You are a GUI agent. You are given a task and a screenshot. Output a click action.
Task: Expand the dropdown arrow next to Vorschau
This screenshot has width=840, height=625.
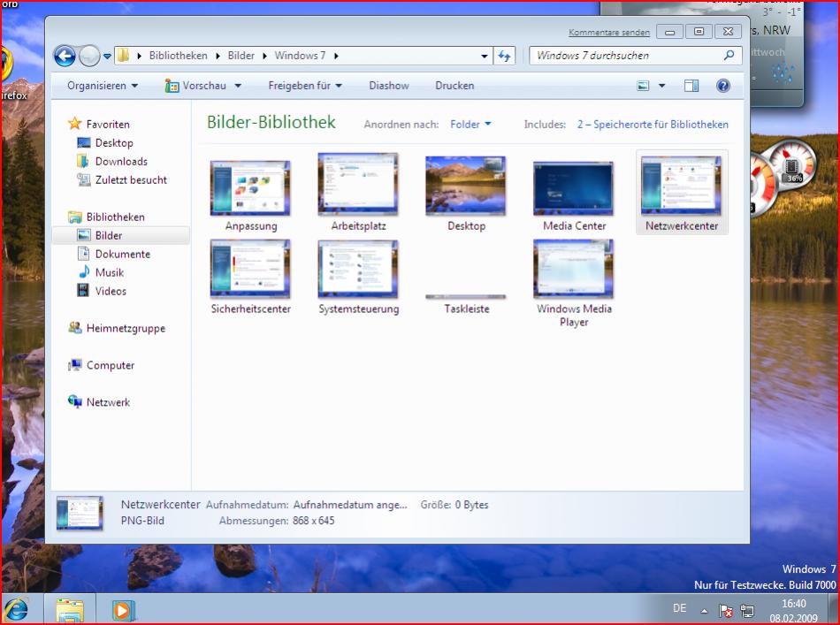238,86
